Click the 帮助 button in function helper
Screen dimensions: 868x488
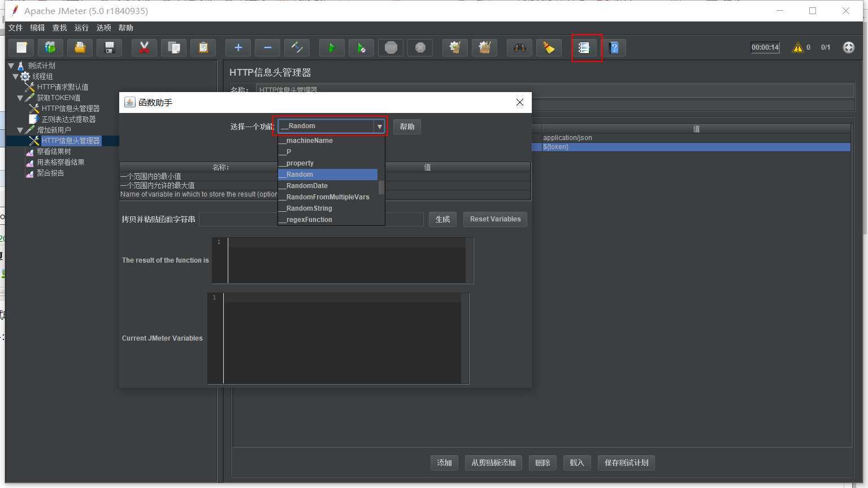coord(407,127)
